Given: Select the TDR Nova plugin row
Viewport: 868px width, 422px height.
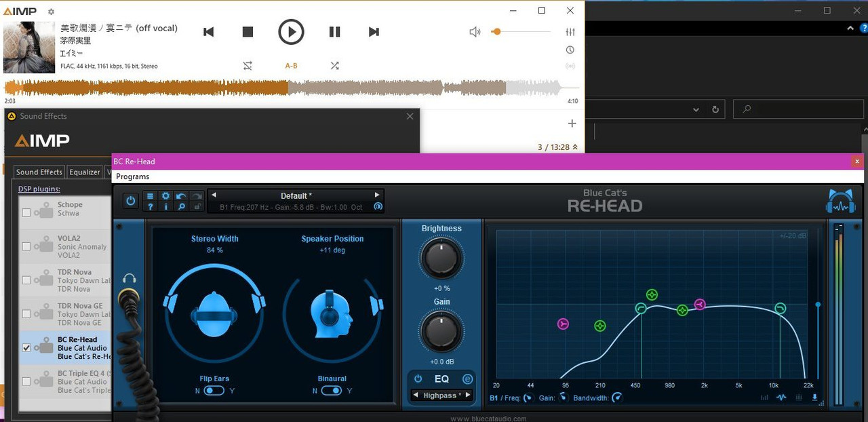Looking at the screenshot, I should point(66,280).
